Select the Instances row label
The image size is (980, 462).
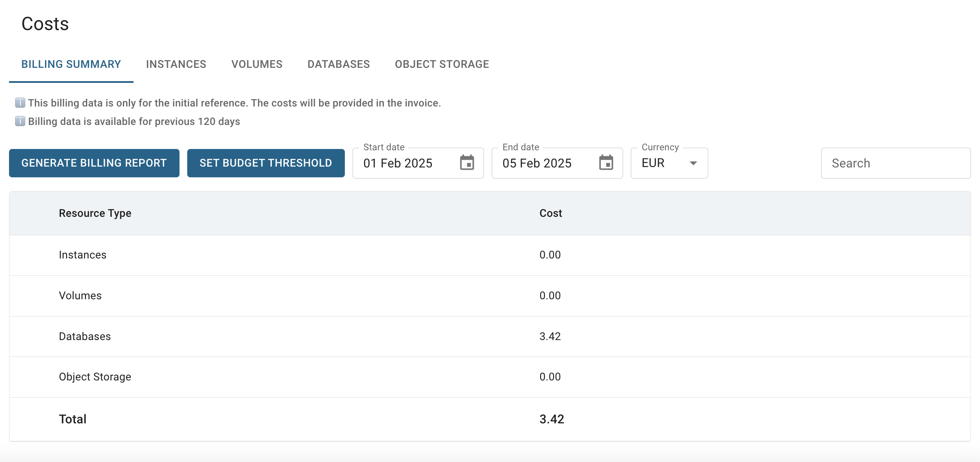pyautogui.click(x=82, y=255)
